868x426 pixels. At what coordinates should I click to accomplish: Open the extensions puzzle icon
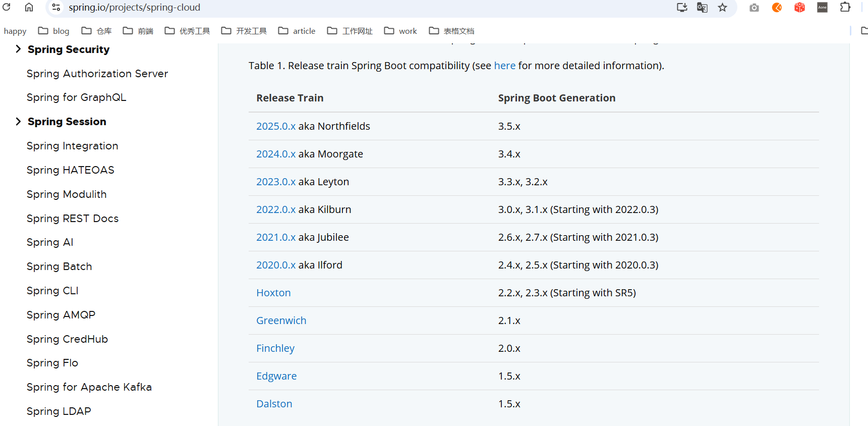coord(845,8)
